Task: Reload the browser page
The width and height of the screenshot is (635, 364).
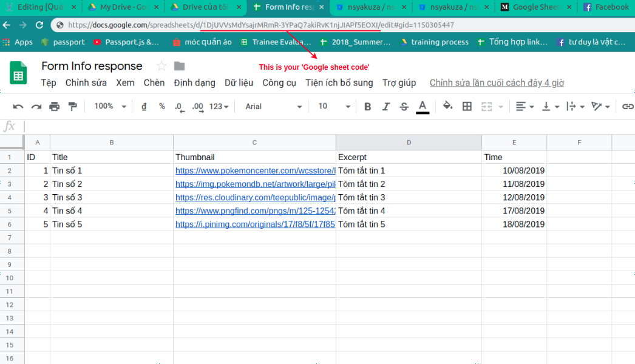Action: point(39,25)
